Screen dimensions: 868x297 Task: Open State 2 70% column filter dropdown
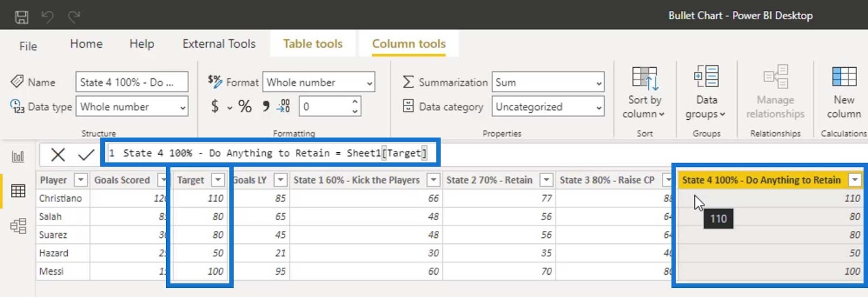coord(546,180)
